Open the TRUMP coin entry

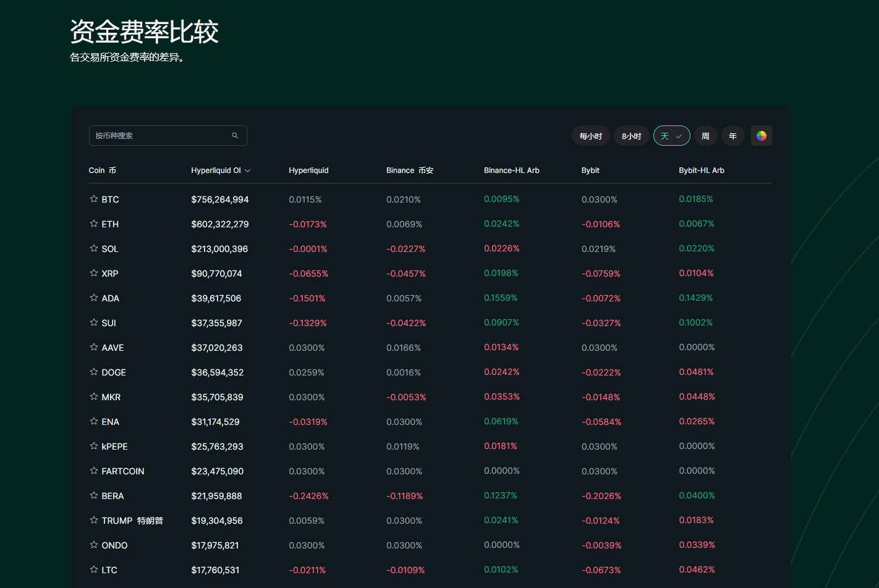point(117,521)
